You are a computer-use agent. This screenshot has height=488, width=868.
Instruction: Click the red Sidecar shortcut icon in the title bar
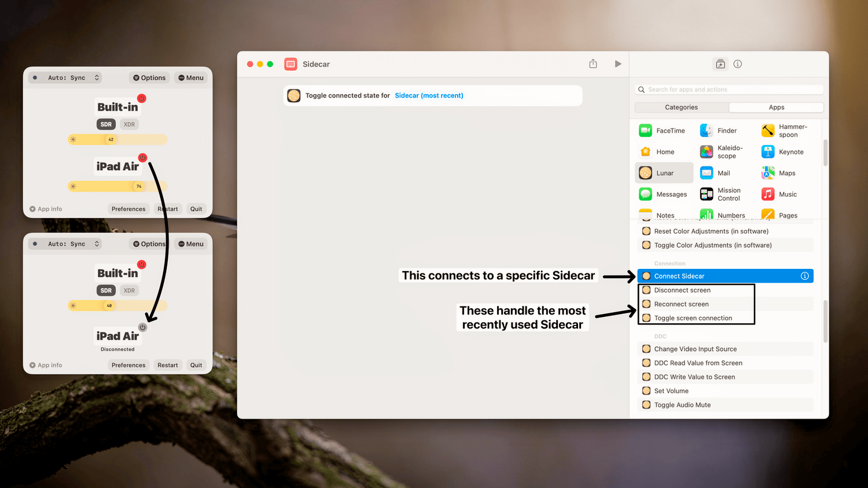pyautogui.click(x=290, y=64)
